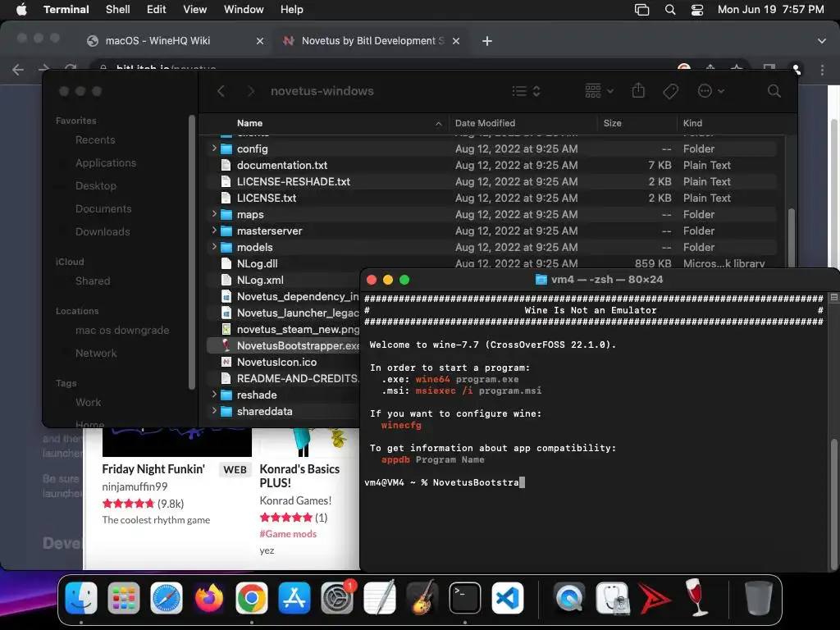Expand the shareddata folder
The width and height of the screenshot is (840, 630).
click(214, 411)
